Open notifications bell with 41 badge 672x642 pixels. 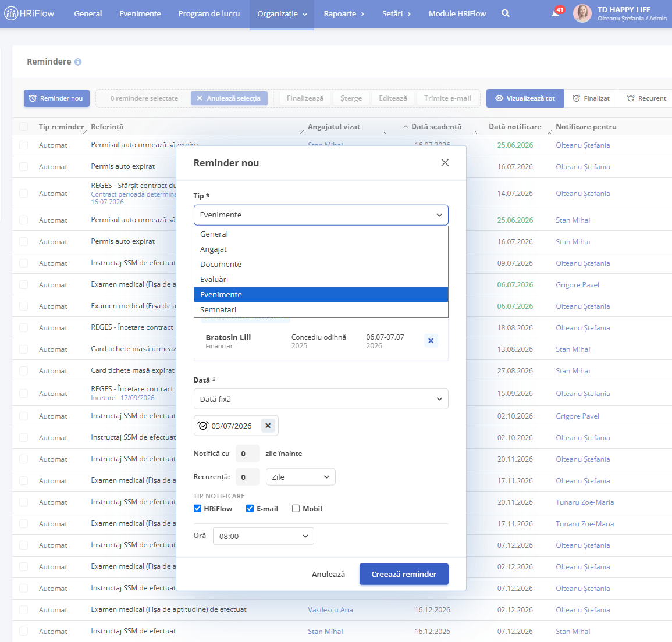point(556,14)
